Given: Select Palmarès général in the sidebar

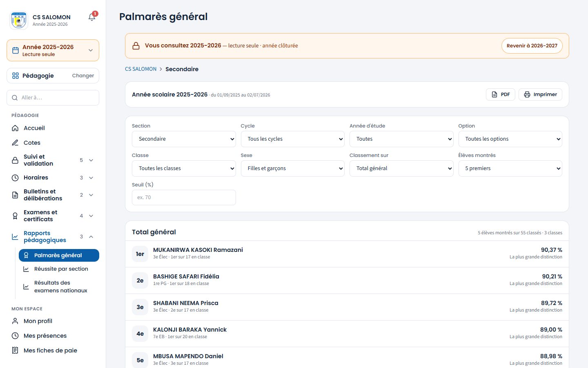Looking at the screenshot, I should pos(59,255).
